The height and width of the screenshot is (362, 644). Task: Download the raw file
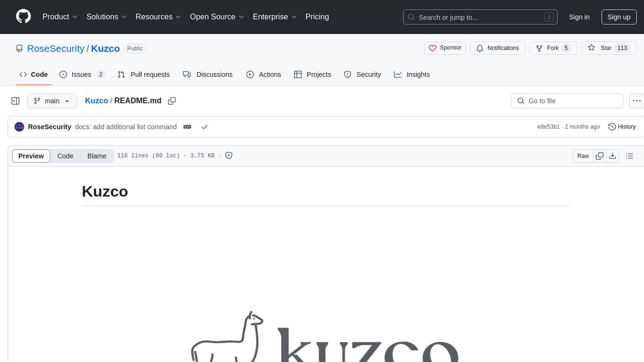(x=612, y=156)
